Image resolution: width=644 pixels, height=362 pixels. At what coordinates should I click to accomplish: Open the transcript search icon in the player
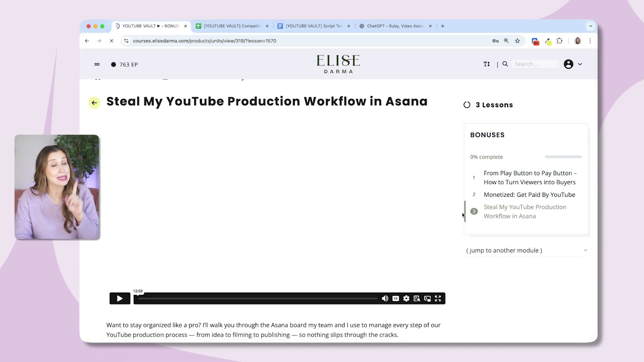(x=417, y=298)
